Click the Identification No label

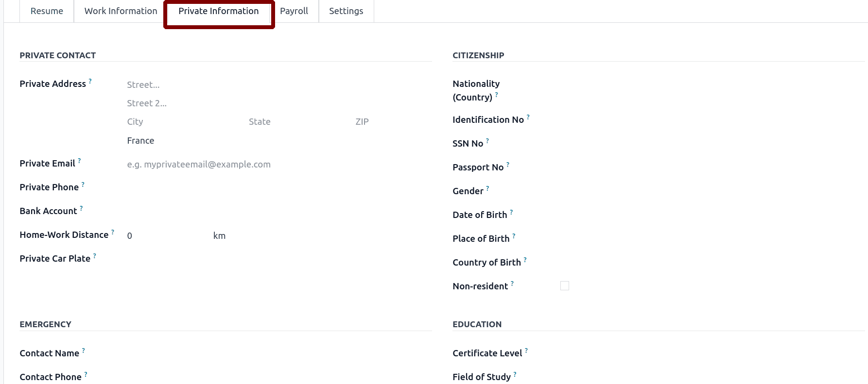pos(488,120)
